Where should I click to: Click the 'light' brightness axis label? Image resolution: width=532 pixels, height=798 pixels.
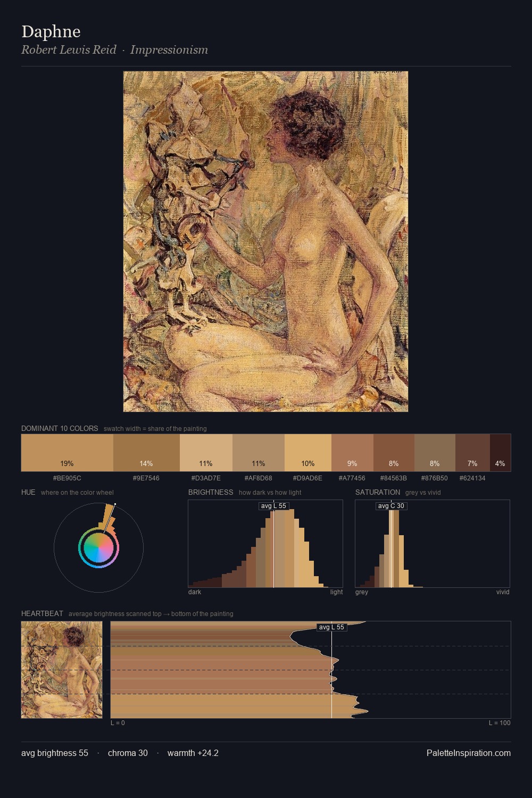[x=337, y=592]
